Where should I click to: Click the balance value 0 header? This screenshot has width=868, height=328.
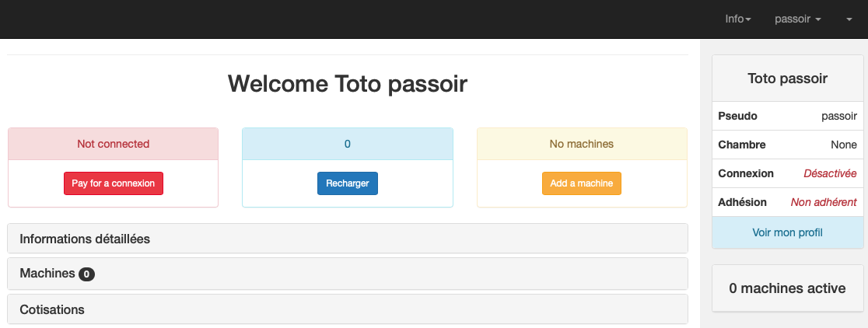click(x=348, y=144)
